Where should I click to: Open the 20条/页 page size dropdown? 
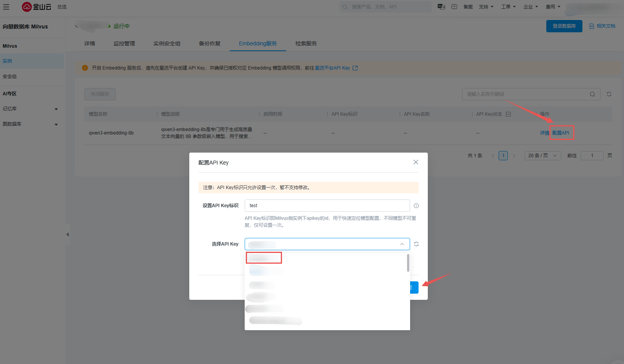(x=543, y=156)
